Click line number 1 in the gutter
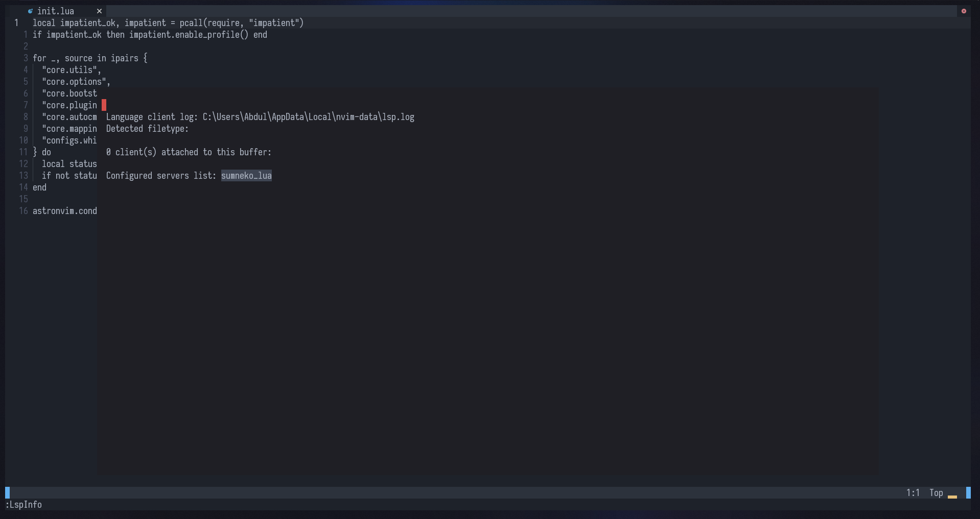 click(x=16, y=22)
